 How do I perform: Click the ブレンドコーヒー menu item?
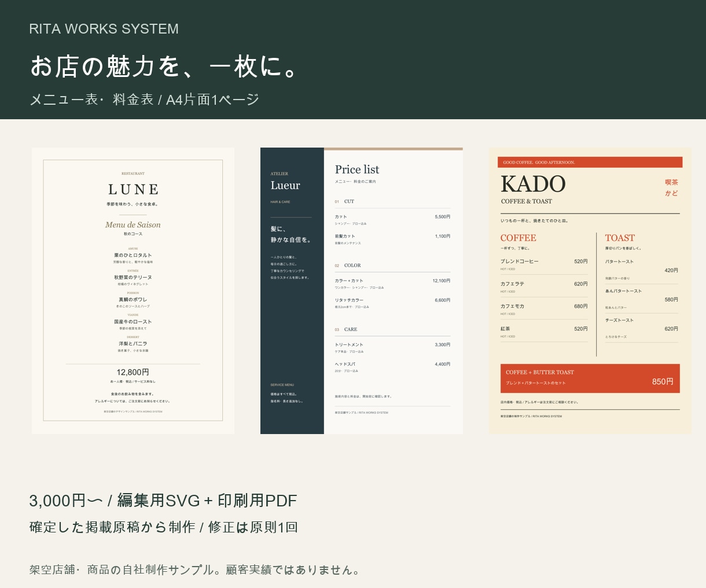(520, 262)
